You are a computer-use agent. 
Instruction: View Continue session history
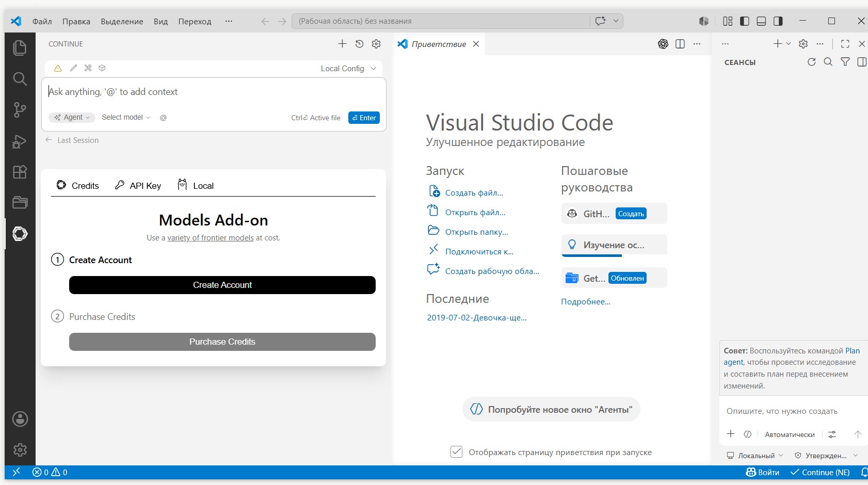coord(360,44)
